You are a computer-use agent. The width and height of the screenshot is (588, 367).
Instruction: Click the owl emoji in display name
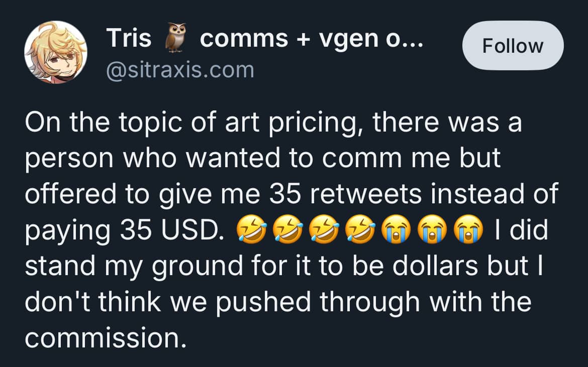(x=176, y=38)
